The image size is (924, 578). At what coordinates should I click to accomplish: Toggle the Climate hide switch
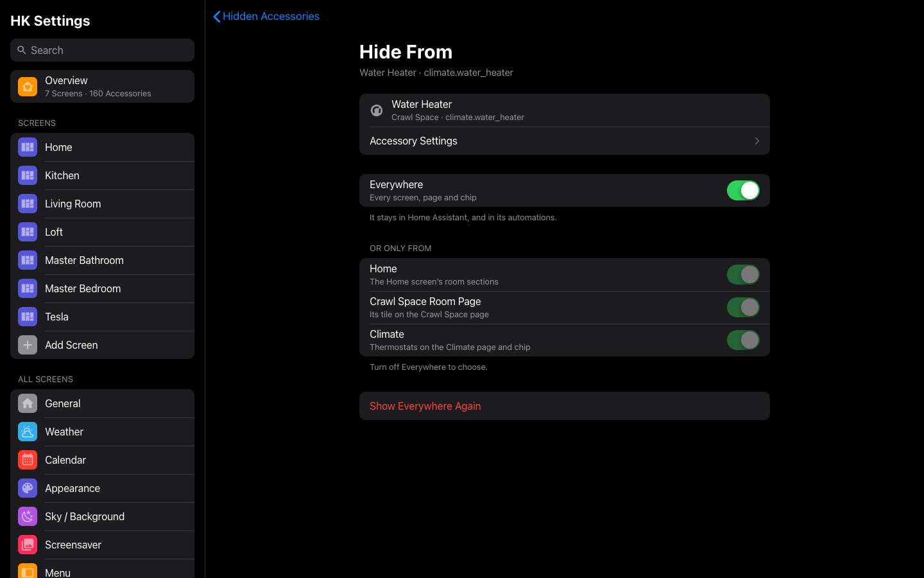click(743, 340)
